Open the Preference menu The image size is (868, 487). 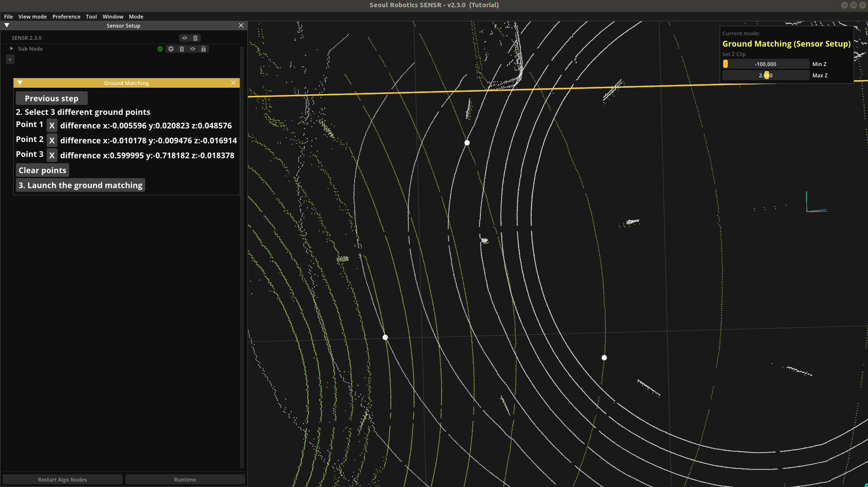66,17
